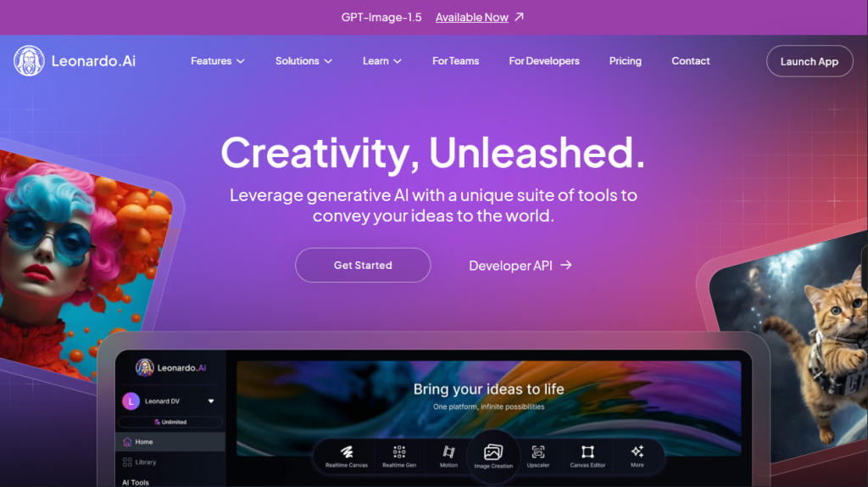The height and width of the screenshot is (487, 868).
Task: Click the 'GPT-Image-1.5' banner text
Action: 381,17
